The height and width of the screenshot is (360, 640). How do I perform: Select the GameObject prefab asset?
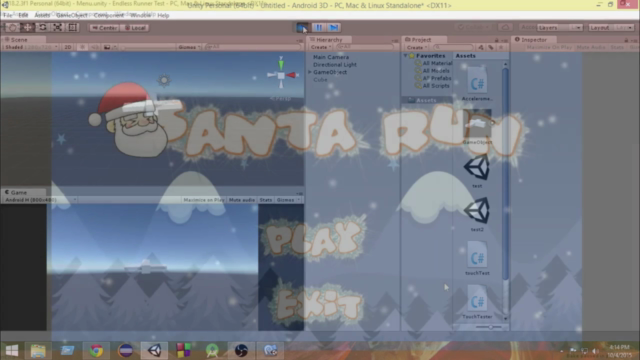pos(477,127)
